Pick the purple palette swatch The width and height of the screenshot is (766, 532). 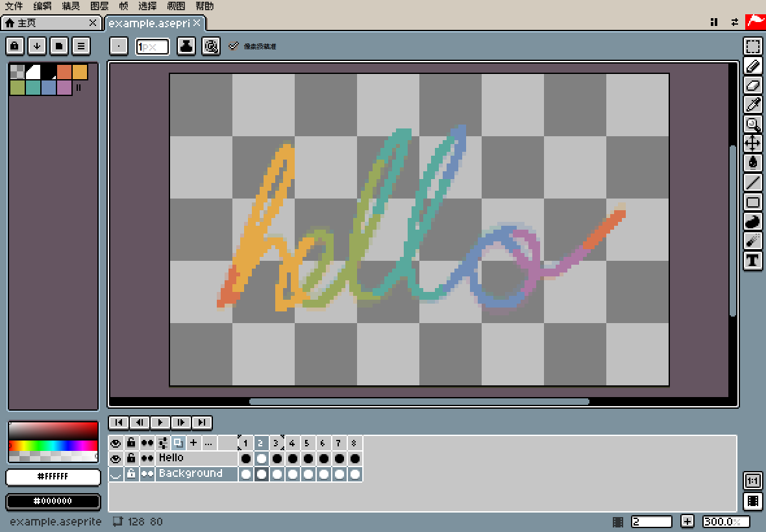(64, 88)
